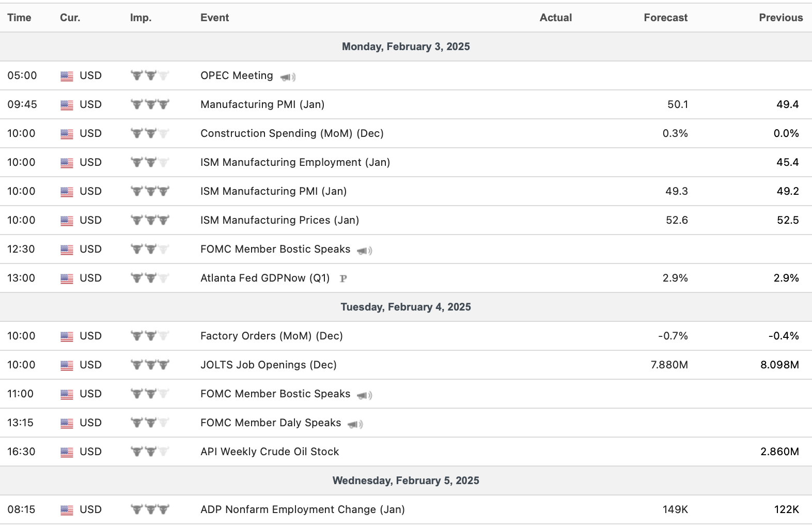The height and width of the screenshot is (527, 812).
Task: Click US flag icon on JOLTS row
Action: point(67,365)
